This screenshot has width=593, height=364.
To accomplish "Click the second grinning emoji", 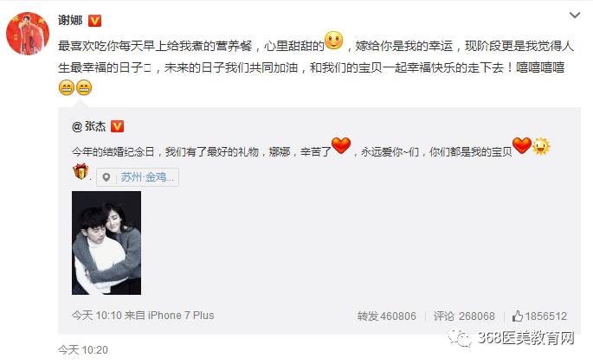I will click(84, 87).
